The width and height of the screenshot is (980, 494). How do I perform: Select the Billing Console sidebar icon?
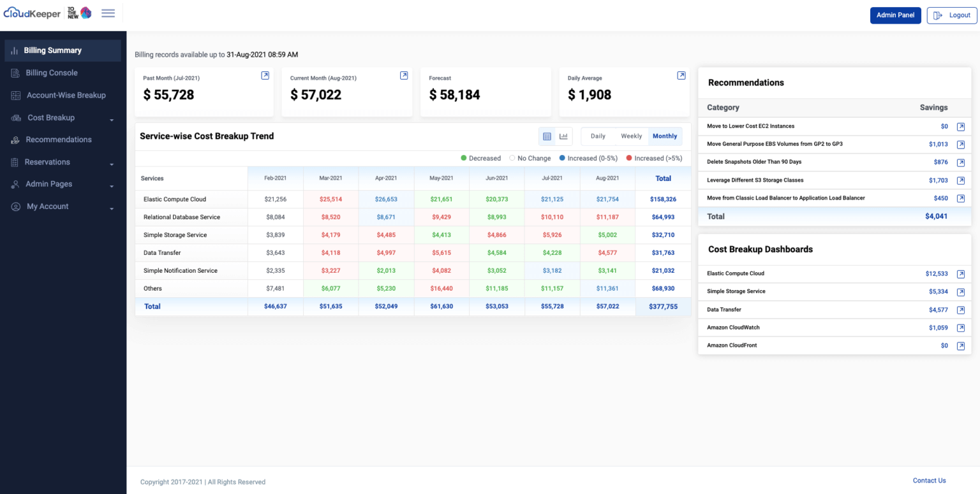click(x=14, y=73)
